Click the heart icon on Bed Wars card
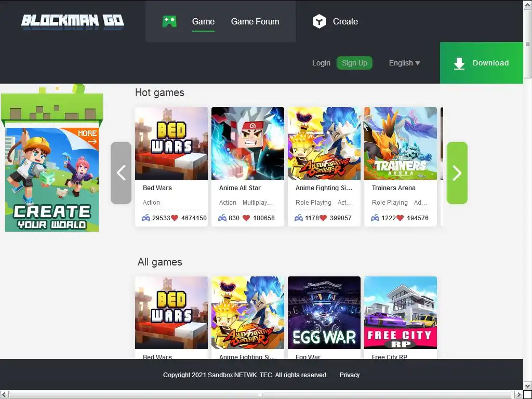Image resolution: width=532 pixels, height=399 pixels. 175,218
